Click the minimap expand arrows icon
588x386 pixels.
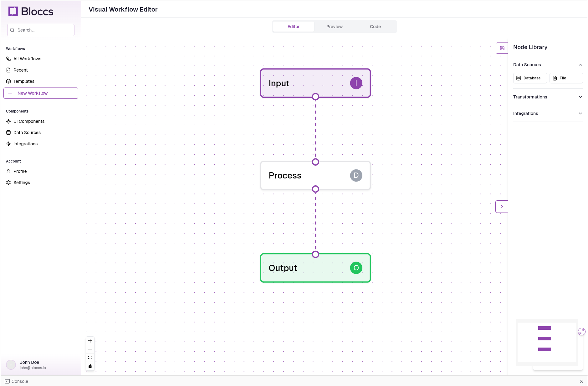582,332
